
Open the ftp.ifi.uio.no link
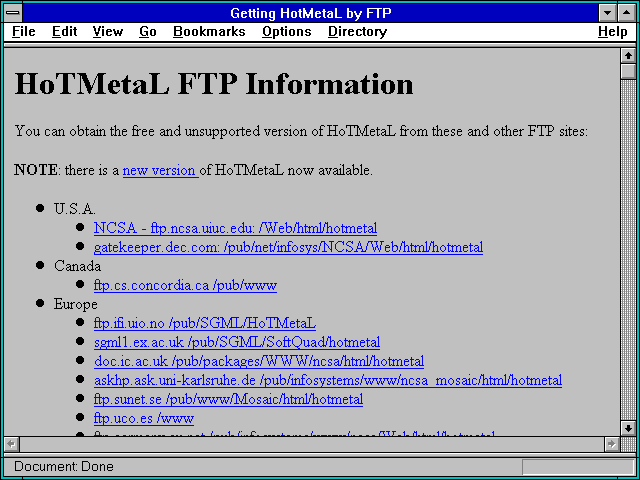pos(204,323)
